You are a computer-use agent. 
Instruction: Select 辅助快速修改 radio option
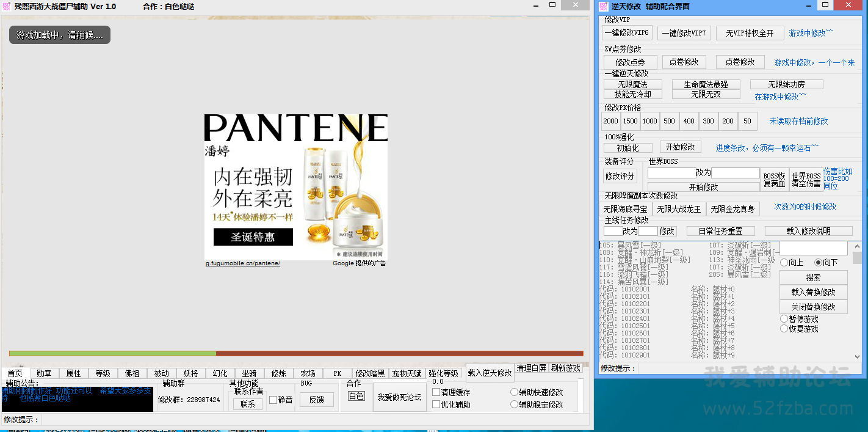pos(514,392)
